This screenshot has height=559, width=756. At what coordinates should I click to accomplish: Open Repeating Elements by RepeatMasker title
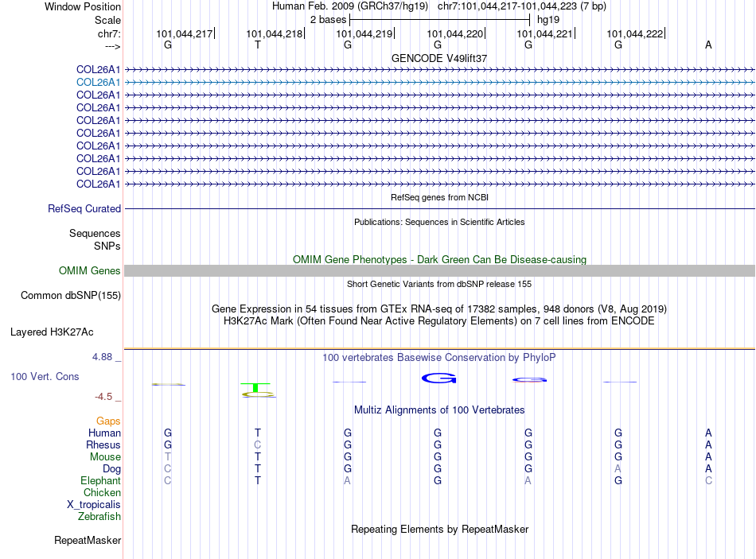(x=439, y=529)
